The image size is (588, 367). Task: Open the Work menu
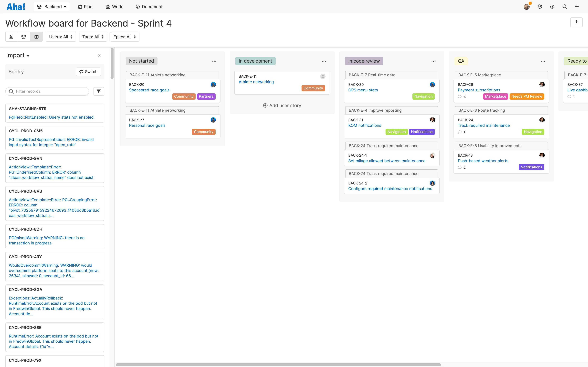tap(114, 7)
